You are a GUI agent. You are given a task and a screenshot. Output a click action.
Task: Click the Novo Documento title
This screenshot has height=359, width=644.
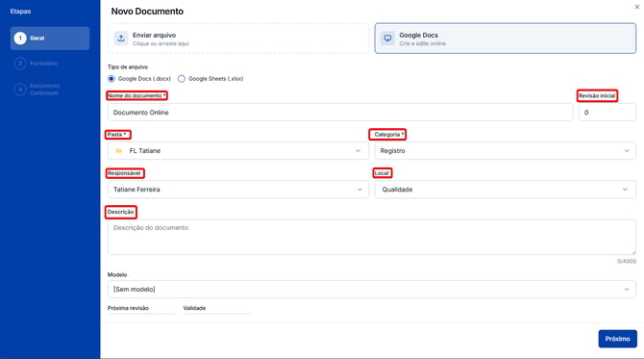point(147,12)
